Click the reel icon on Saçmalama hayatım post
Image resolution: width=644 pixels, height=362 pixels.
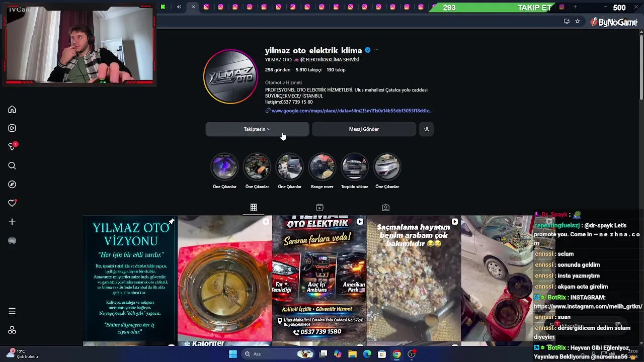pyautogui.click(x=455, y=222)
